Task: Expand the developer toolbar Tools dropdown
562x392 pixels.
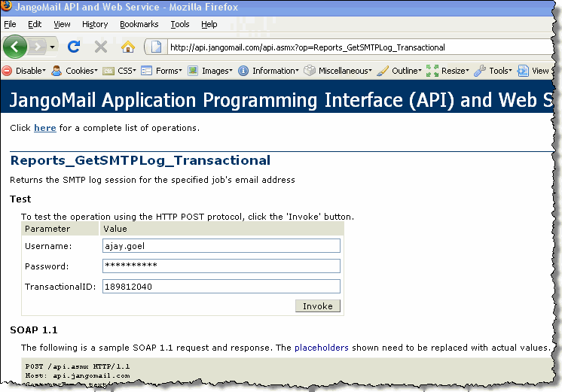Action: pos(510,70)
